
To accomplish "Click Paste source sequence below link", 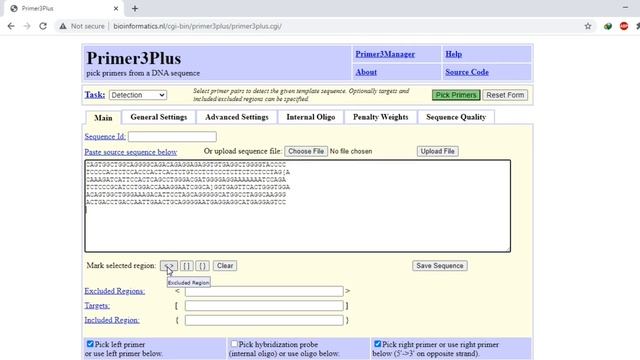I will (131, 152).
